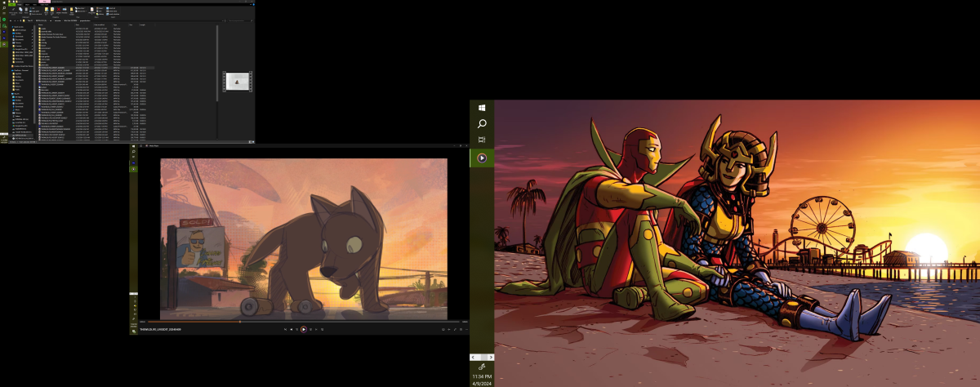Skip forward button right of play button

[x=310, y=329]
